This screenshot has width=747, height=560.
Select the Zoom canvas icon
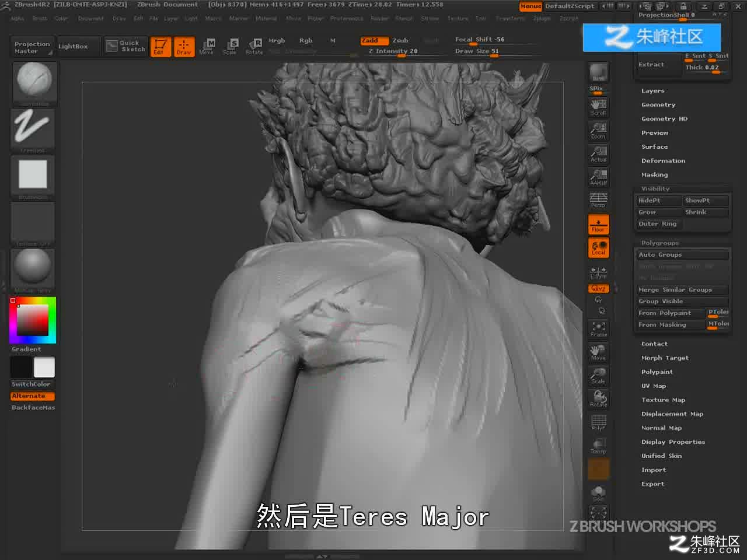pos(598,130)
